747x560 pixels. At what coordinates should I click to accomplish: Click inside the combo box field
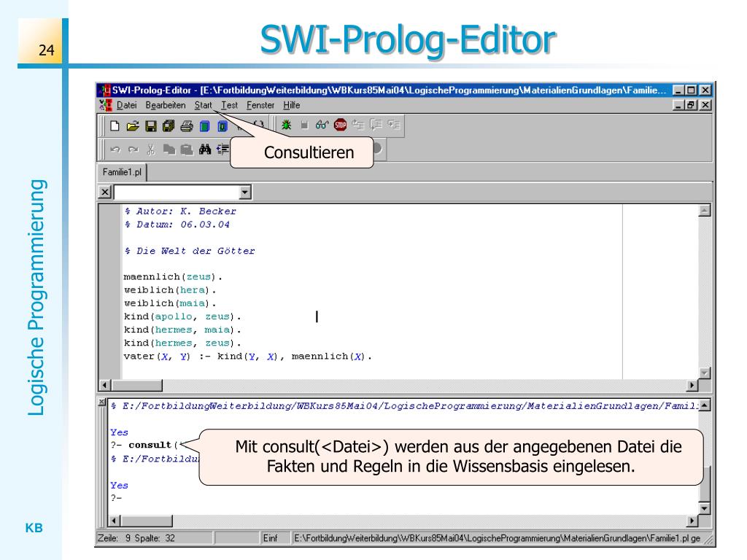point(177,192)
